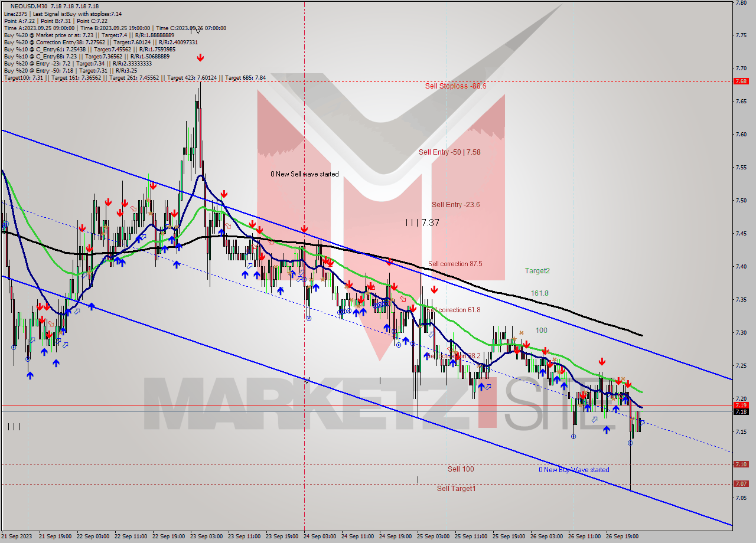Click the grey '100' fib label

pyautogui.click(x=541, y=331)
